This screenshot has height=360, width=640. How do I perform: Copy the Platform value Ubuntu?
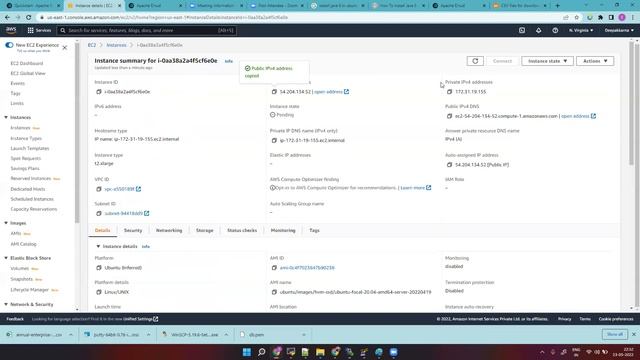98,268
